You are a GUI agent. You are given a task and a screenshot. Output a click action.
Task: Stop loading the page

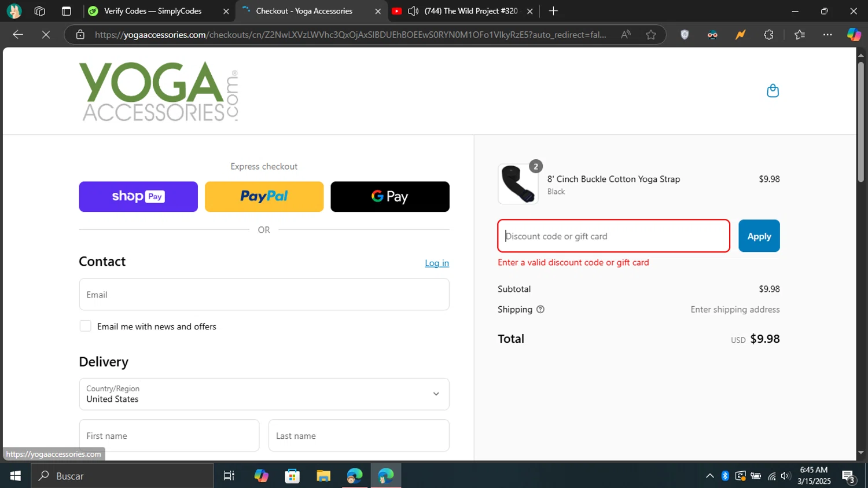46,35
